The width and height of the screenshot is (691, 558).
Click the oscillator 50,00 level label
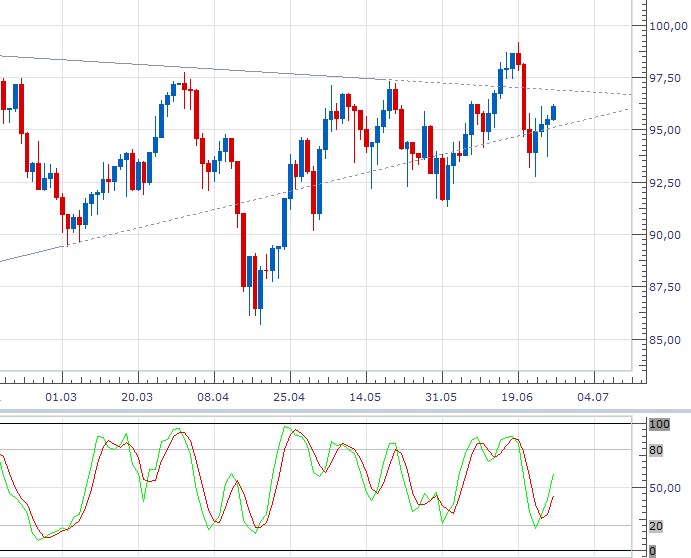tap(665, 488)
